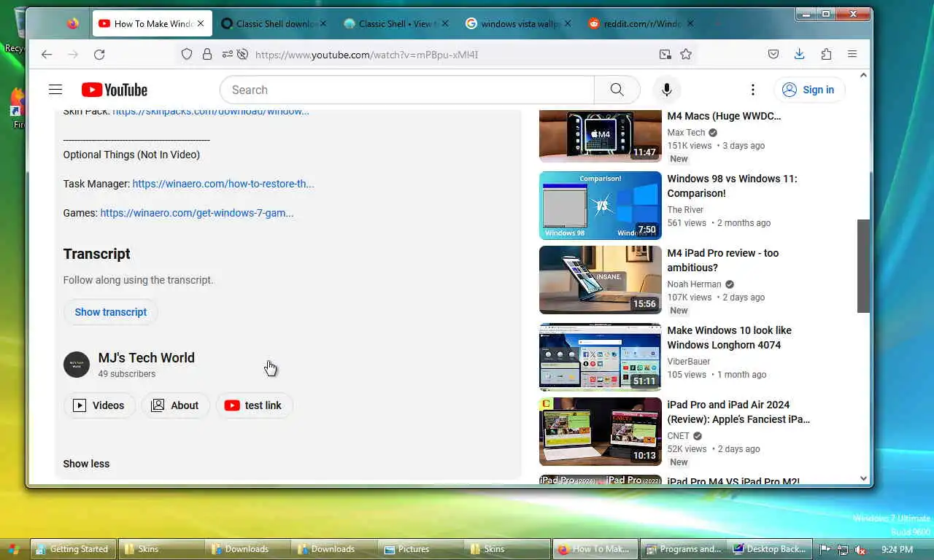934x560 pixels.
Task: Click the Show transcript button
Action: pyautogui.click(x=110, y=312)
